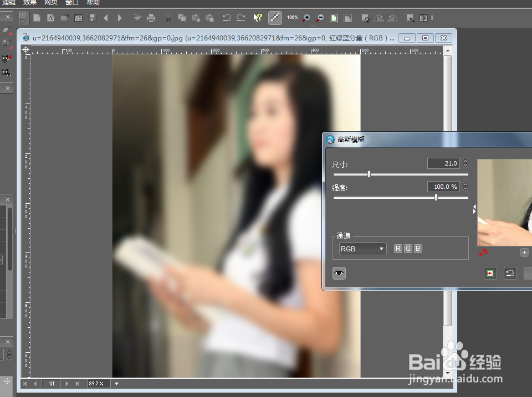
Task: Activate the What's This help pointer
Action: pyautogui.click(x=258, y=18)
